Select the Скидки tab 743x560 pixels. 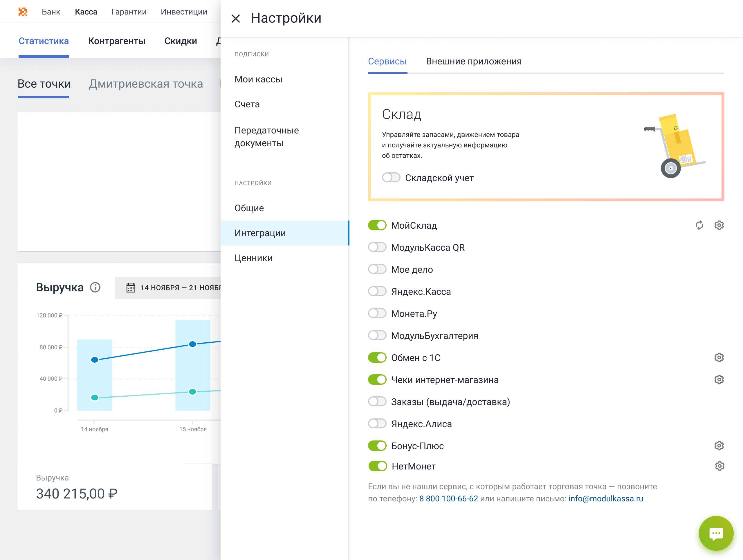click(181, 41)
